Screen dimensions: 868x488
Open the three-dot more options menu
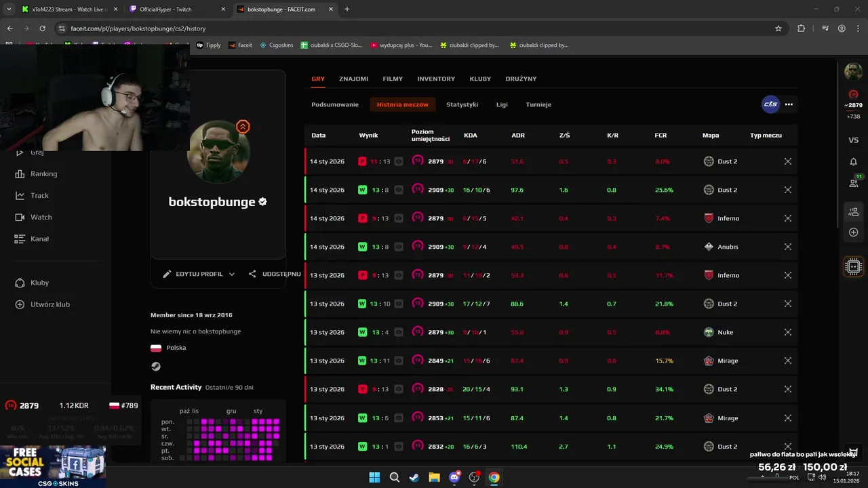pyautogui.click(x=789, y=104)
